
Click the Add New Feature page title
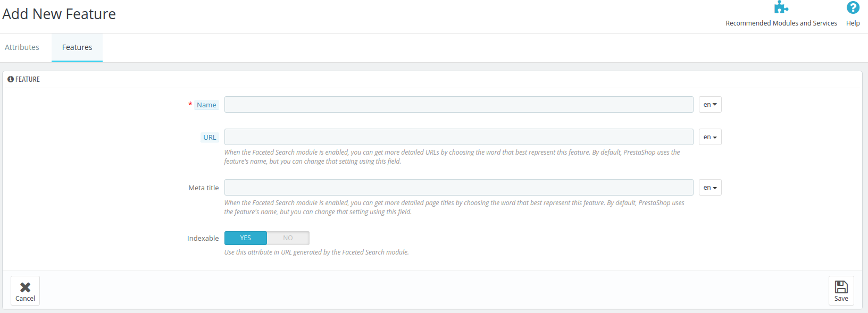click(59, 14)
